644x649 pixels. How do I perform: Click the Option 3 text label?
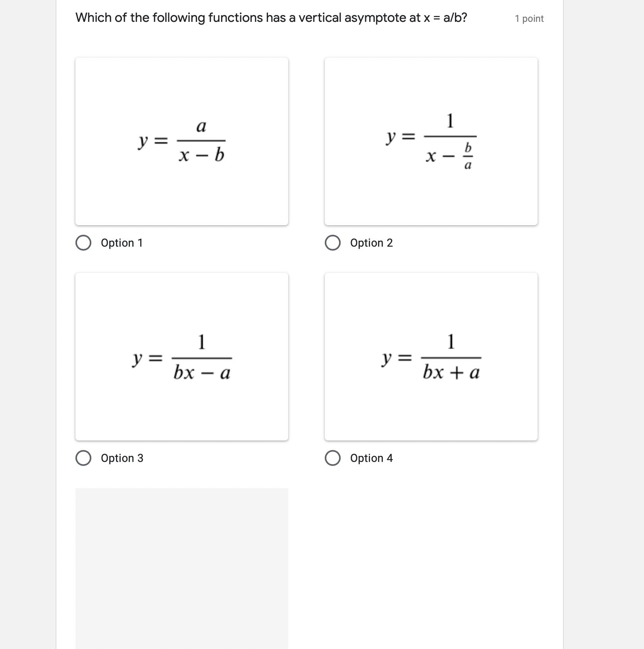[121, 458]
